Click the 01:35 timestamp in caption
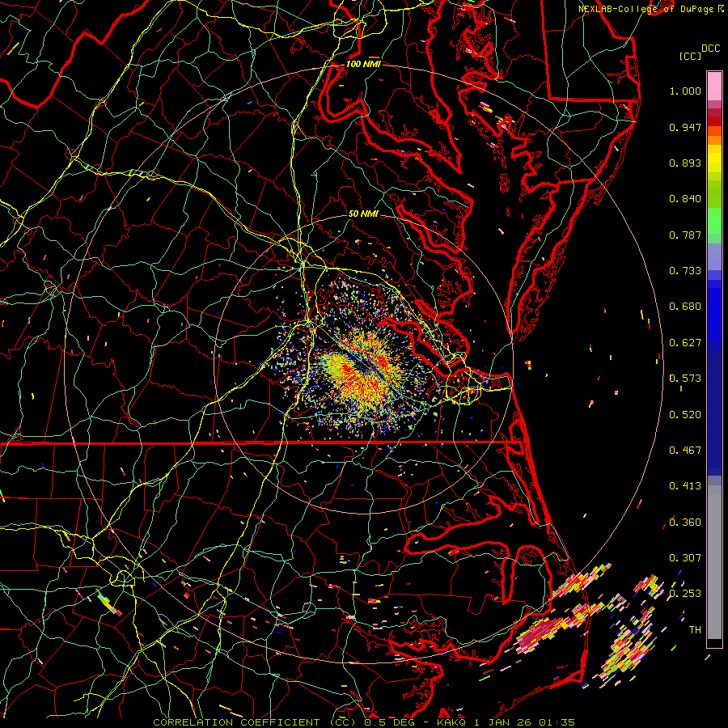 pos(557,722)
